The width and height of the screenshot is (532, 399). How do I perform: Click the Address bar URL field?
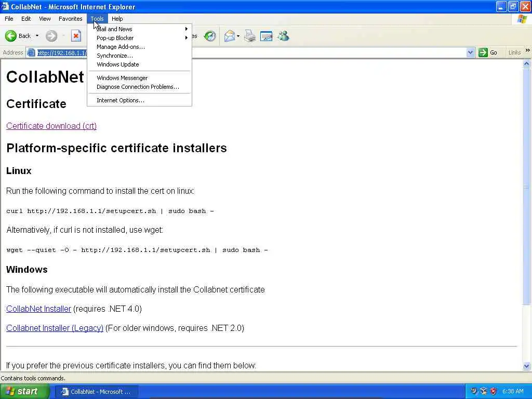251,52
